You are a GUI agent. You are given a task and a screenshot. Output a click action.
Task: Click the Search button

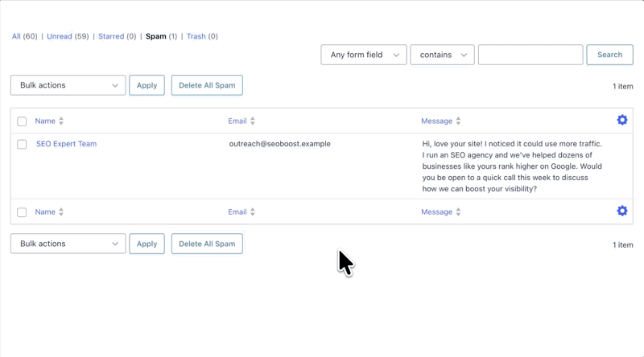(x=609, y=55)
